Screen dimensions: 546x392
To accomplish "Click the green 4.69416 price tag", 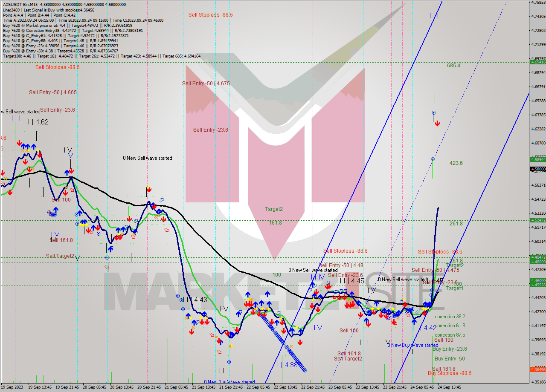I will [538, 62].
